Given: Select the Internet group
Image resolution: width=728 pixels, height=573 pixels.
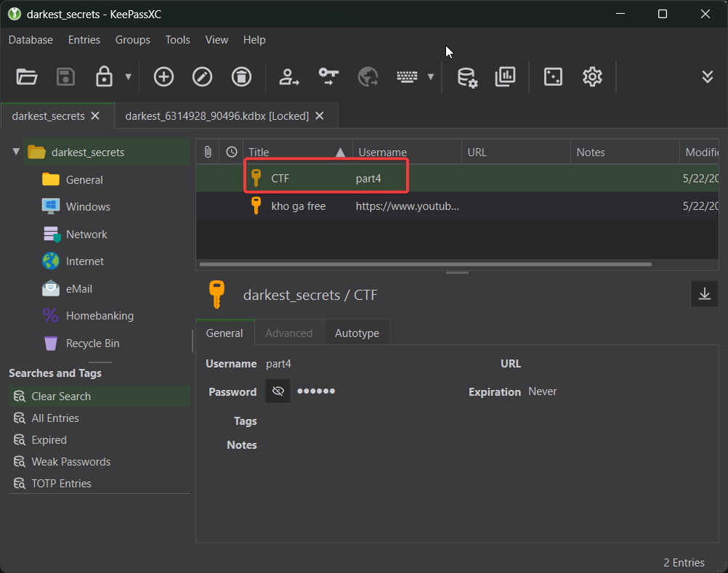Looking at the screenshot, I should 84,261.
